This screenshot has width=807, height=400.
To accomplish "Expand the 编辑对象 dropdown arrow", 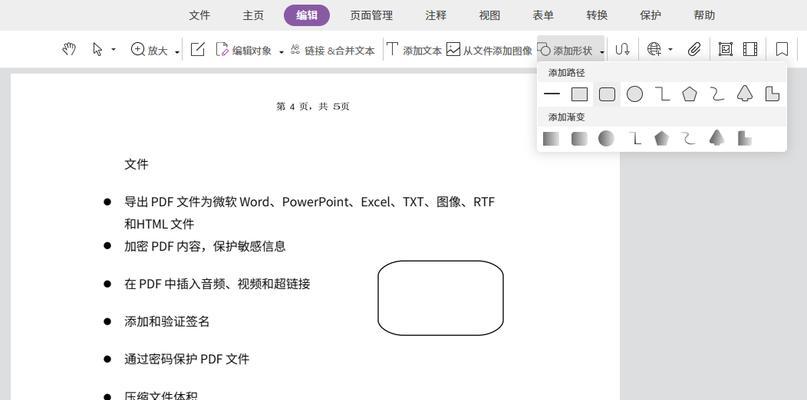I will tap(281, 52).
